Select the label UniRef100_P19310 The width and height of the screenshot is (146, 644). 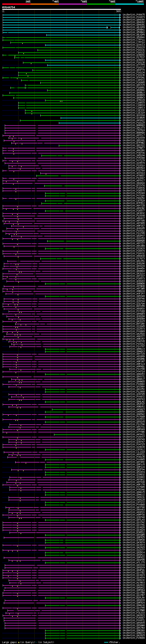coord(133,165)
